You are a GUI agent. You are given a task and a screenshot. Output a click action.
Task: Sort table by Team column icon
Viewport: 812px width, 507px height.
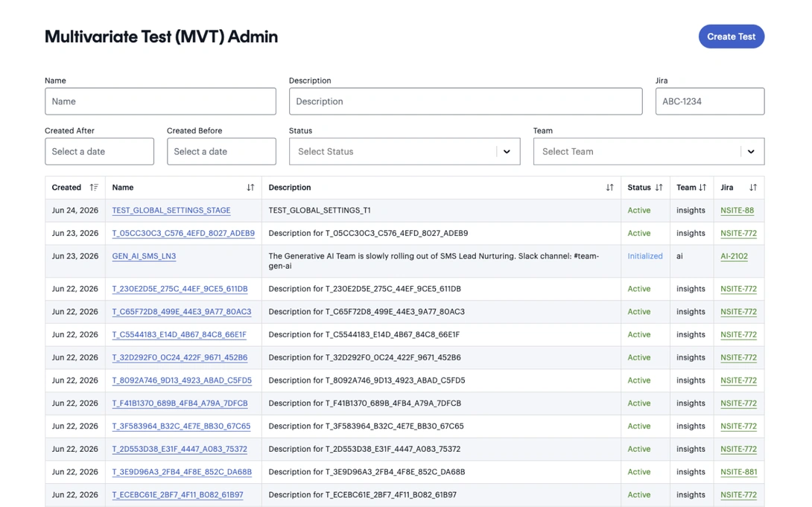[x=702, y=188]
